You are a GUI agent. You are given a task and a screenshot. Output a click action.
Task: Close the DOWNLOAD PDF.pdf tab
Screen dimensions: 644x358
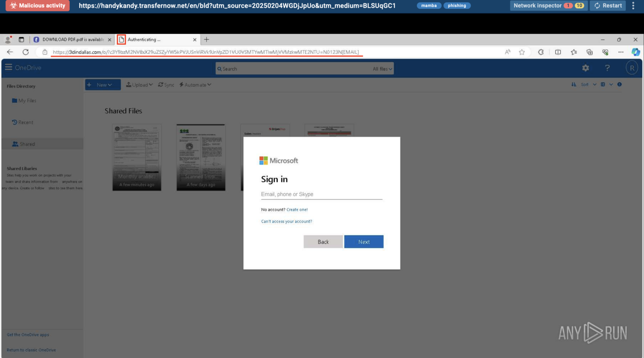pos(109,40)
